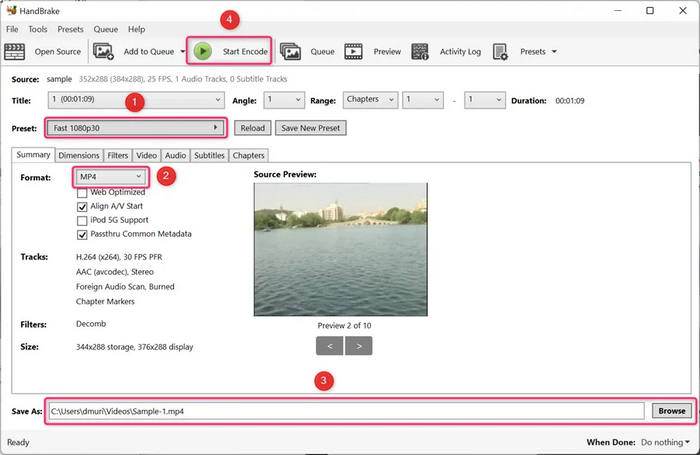Open the Preset selector showing Fast 1080p30

[136, 128]
